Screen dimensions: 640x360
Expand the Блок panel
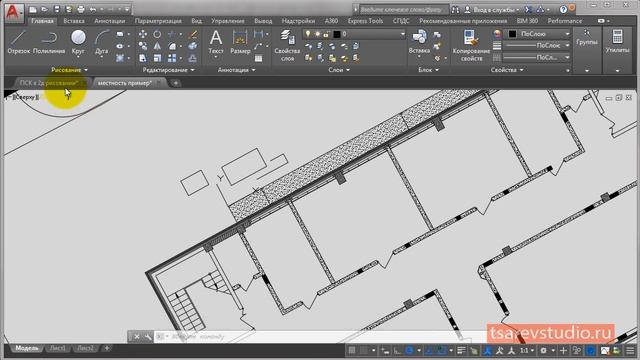point(428,70)
